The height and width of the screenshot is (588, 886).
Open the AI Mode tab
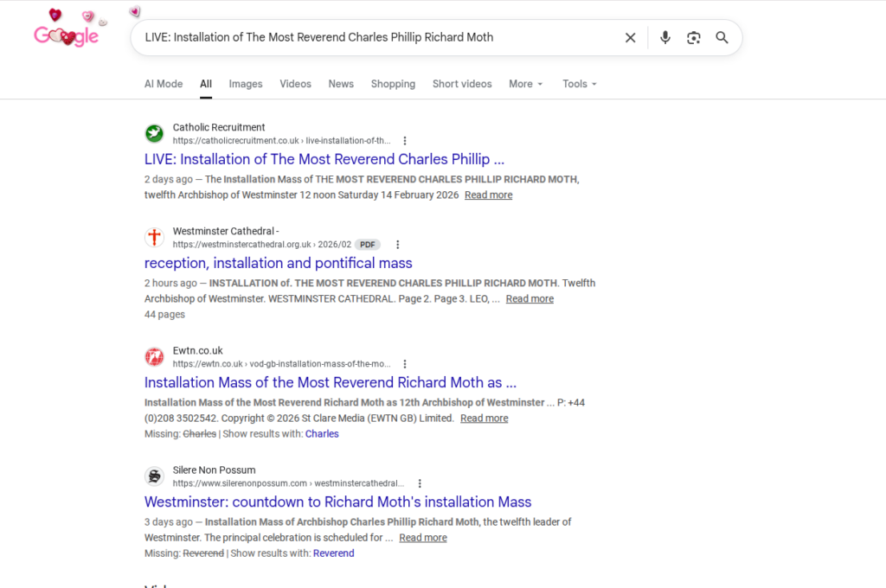click(x=164, y=84)
